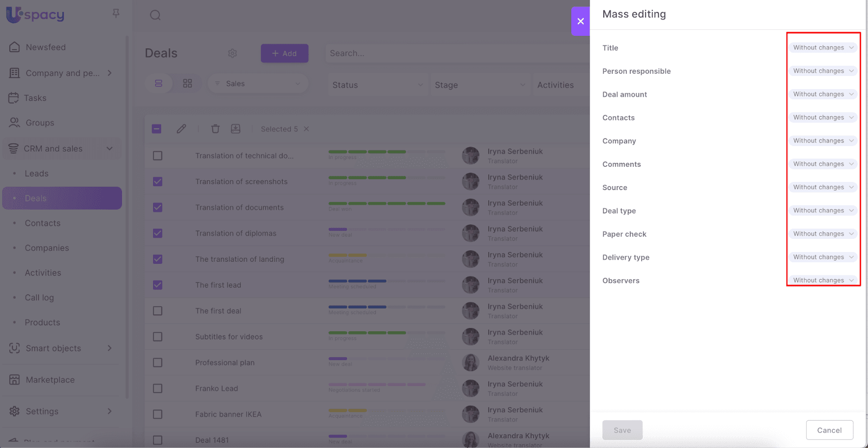Screen dimensions: 868x448
Task: Uncheck the Translation of screenshots checkbox
Action: pos(157,181)
